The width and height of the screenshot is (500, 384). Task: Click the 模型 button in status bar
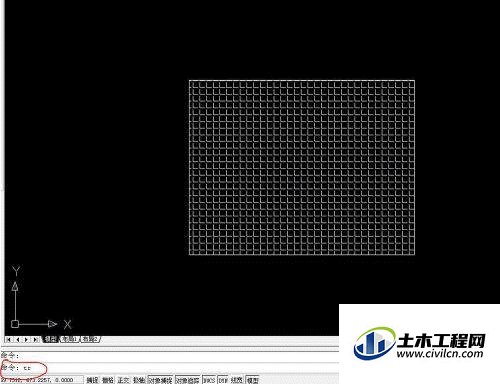point(252,380)
